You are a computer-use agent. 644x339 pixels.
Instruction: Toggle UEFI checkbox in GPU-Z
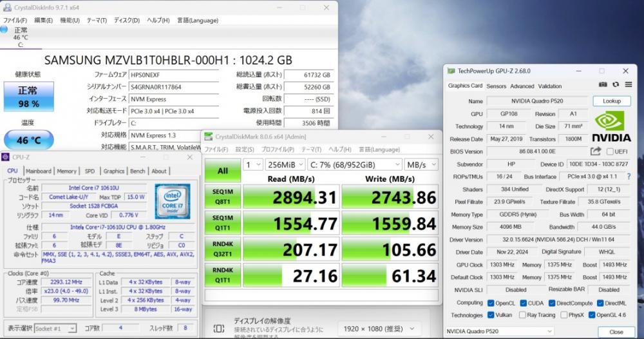click(x=610, y=151)
